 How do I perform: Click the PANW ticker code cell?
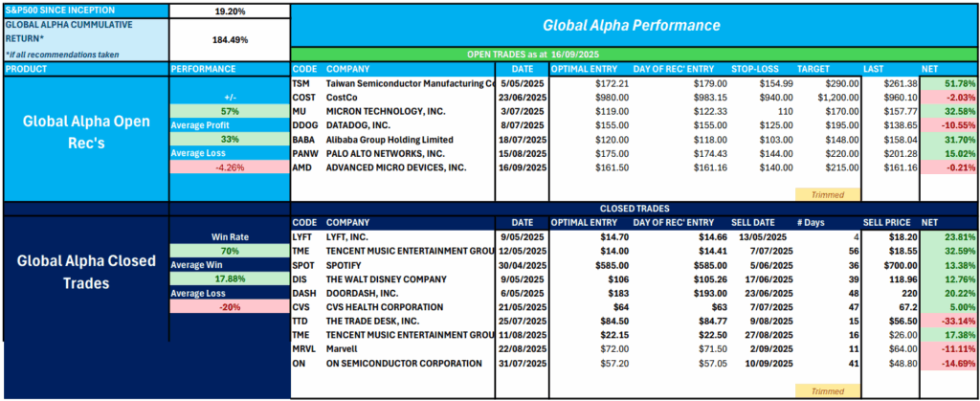tap(304, 153)
